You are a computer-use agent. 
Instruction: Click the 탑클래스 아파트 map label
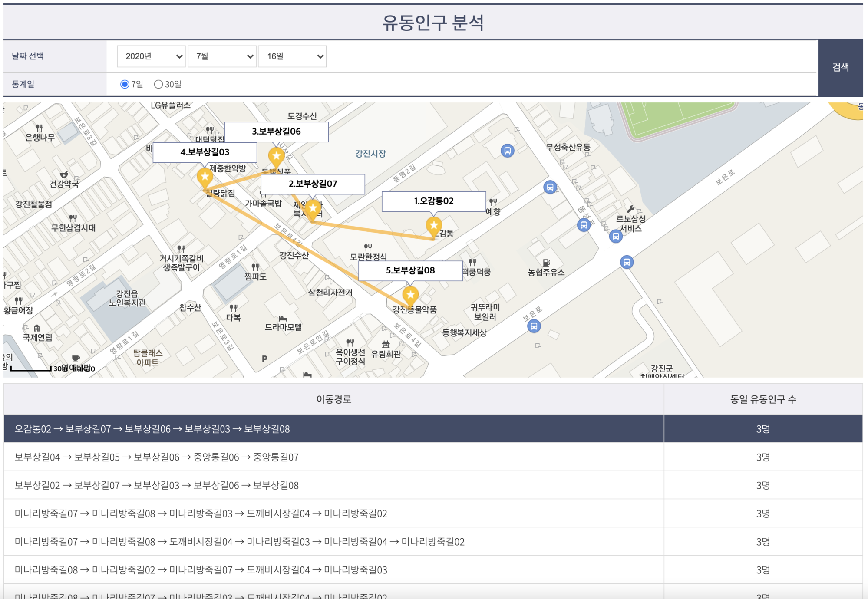148,358
